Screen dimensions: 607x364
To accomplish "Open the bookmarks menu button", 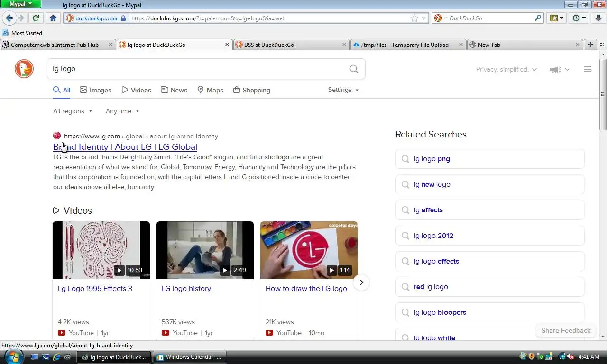I will pyautogui.click(x=557, y=18).
